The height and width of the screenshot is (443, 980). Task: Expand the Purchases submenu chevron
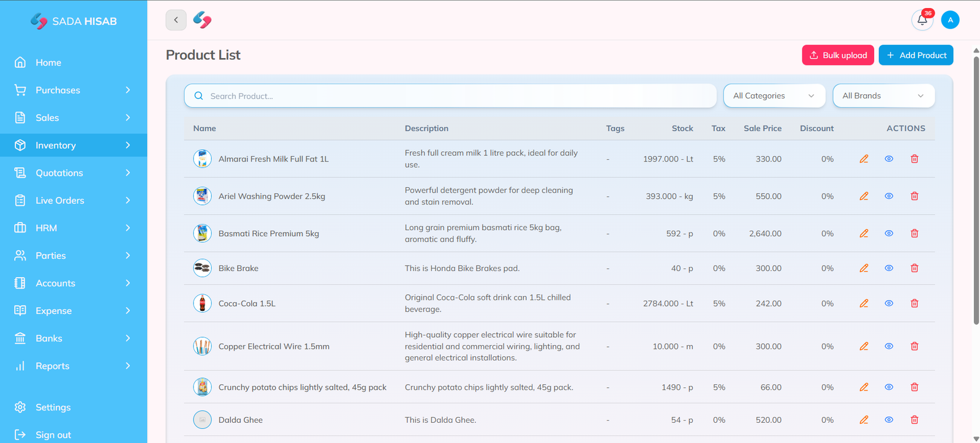coord(127,90)
